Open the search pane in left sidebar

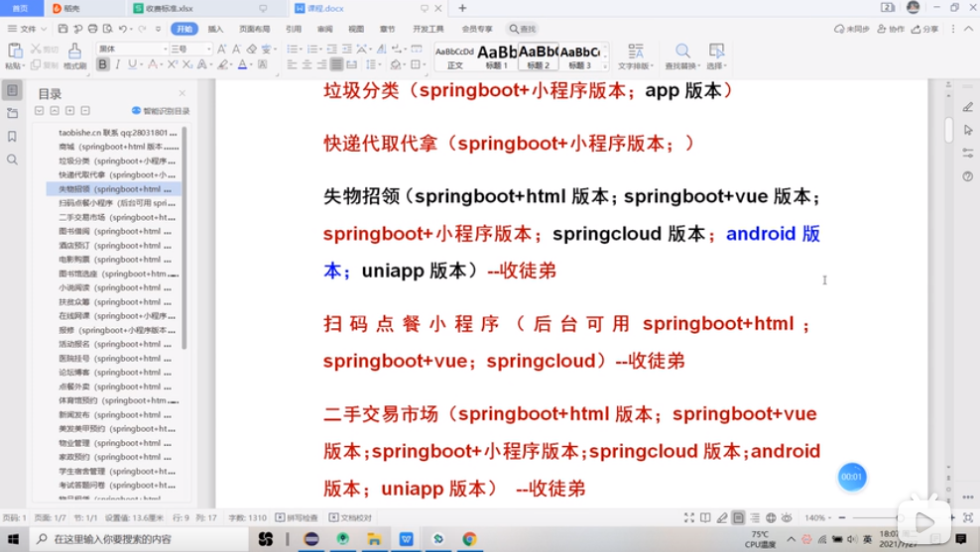[x=12, y=160]
